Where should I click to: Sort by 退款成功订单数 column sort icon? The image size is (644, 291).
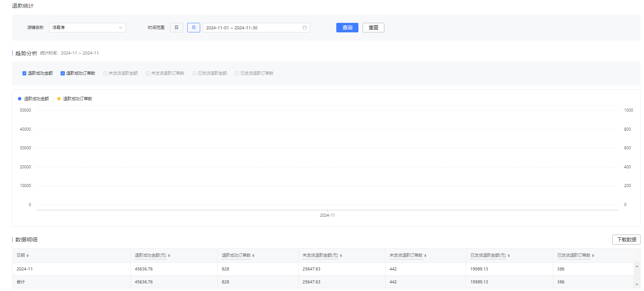pyautogui.click(x=253, y=256)
